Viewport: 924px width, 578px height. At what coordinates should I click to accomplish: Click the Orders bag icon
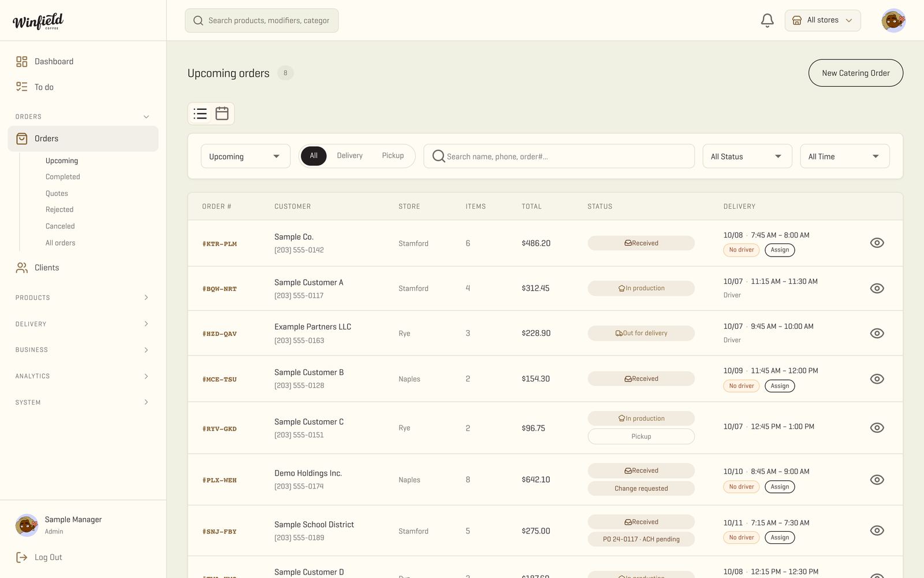coord(22,139)
